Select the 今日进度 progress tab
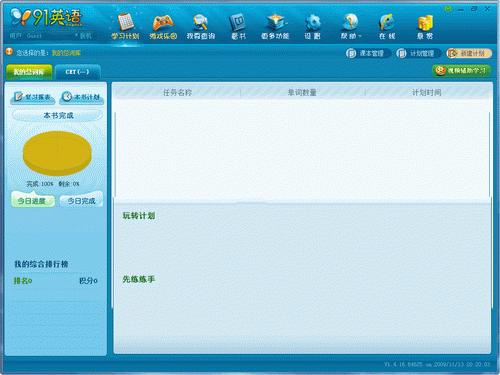Screen dimensions: 500x375 pos(33,200)
